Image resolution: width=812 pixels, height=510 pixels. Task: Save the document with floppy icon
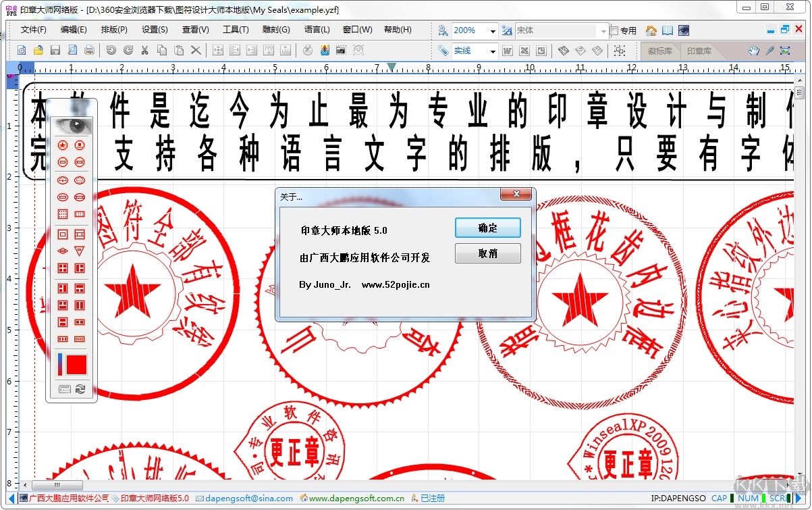click(55, 51)
